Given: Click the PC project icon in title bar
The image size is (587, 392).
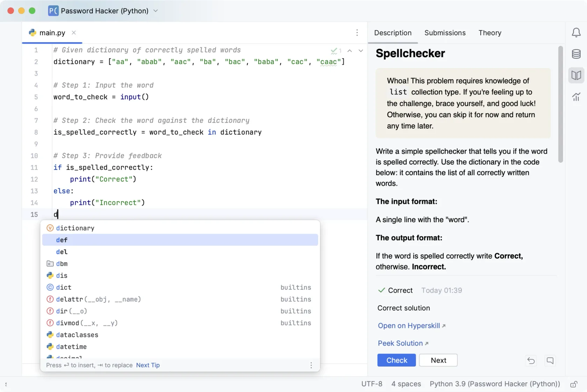Looking at the screenshot, I should click(53, 11).
